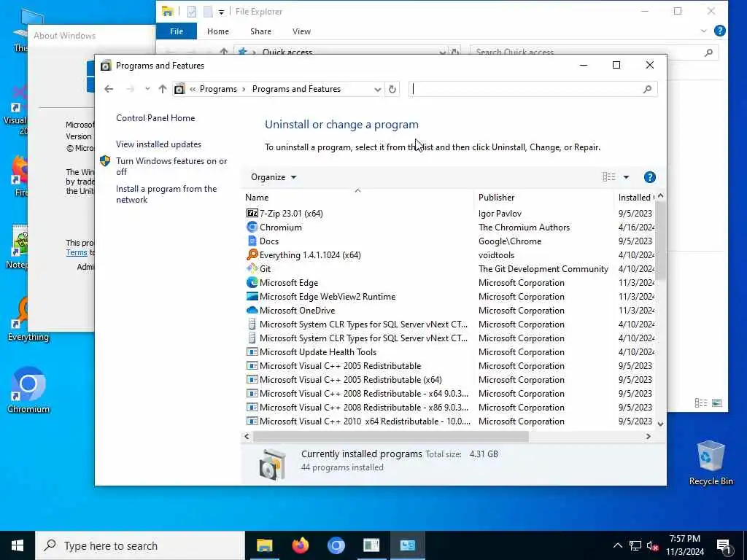Open File Explorer from the taskbar
The width and height of the screenshot is (747, 560).
(264, 545)
